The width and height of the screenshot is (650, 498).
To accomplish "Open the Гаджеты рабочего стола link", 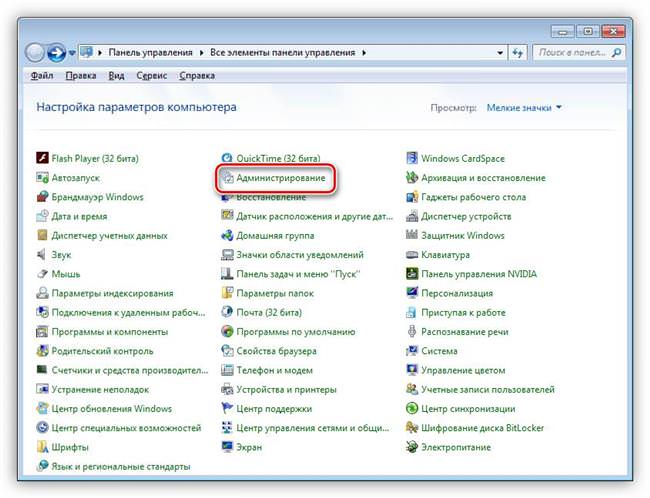I will click(473, 197).
